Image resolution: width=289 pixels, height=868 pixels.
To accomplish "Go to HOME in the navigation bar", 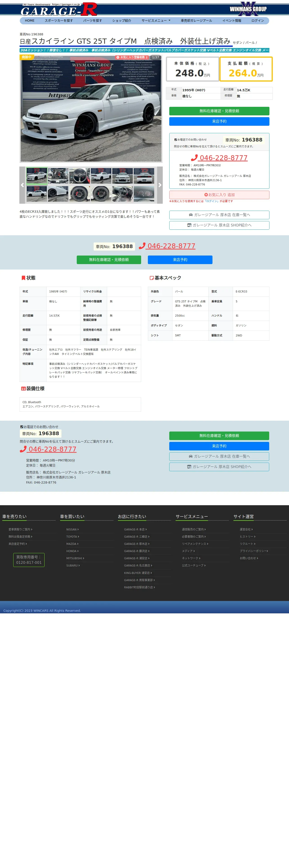I will (30, 21).
